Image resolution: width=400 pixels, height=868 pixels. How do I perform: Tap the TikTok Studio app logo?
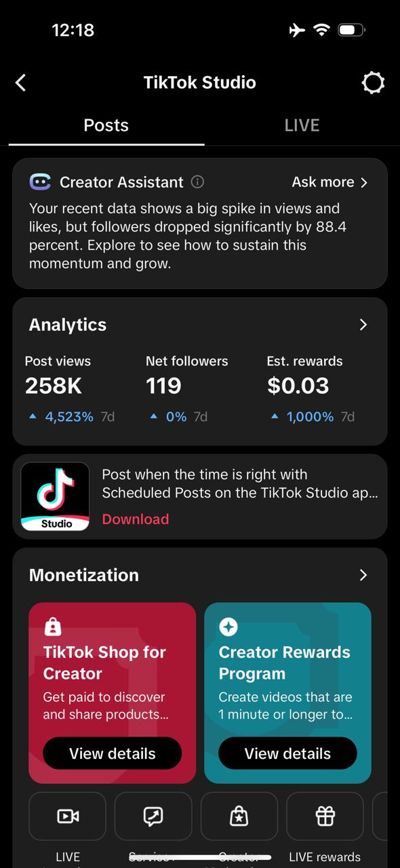(x=55, y=496)
